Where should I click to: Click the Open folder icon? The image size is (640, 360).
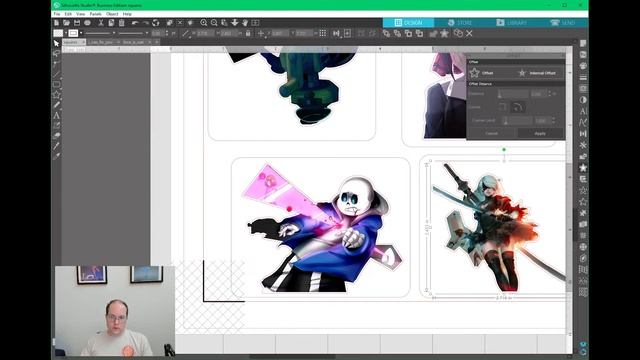[66, 23]
